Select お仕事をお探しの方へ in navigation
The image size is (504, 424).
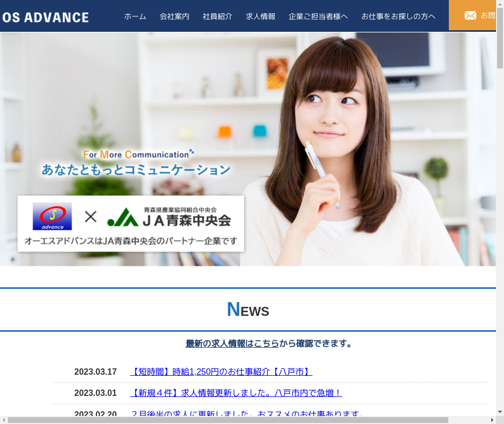click(x=398, y=16)
